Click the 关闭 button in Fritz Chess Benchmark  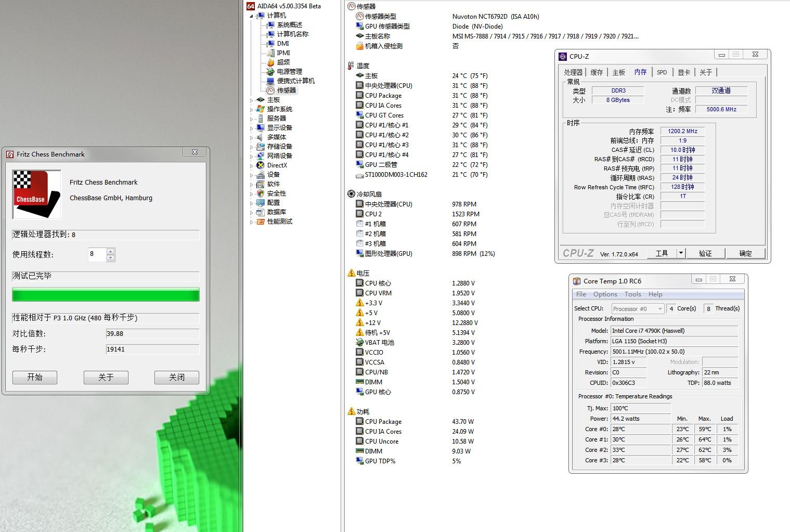tap(177, 377)
